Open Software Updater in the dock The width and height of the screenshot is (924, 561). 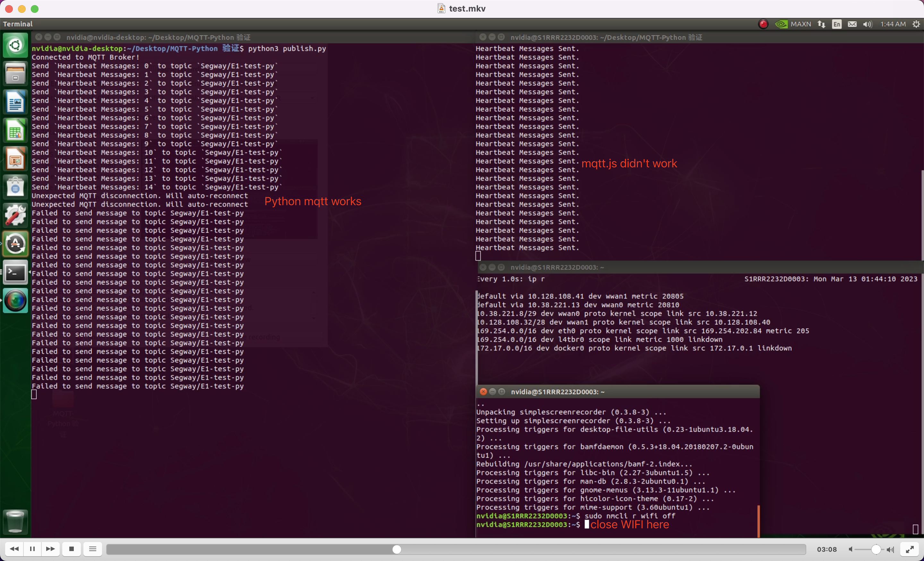coord(15,244)
